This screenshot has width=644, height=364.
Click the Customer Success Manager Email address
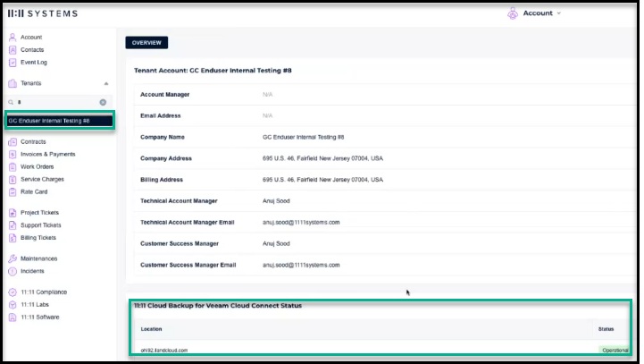click(x=301, y=265)
